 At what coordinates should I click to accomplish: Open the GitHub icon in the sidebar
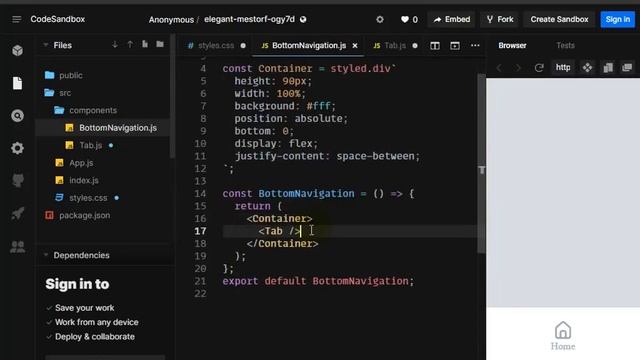pos(17,180)
